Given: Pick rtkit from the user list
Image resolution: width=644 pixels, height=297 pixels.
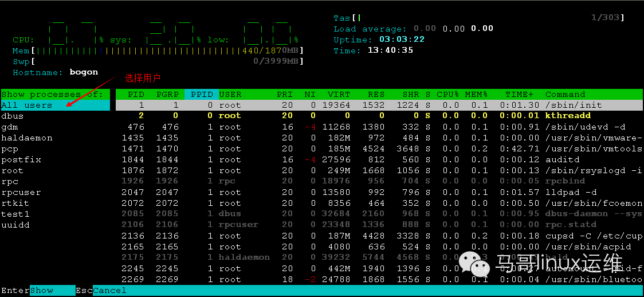Looking at the screenshot, I should click(15, 203).
